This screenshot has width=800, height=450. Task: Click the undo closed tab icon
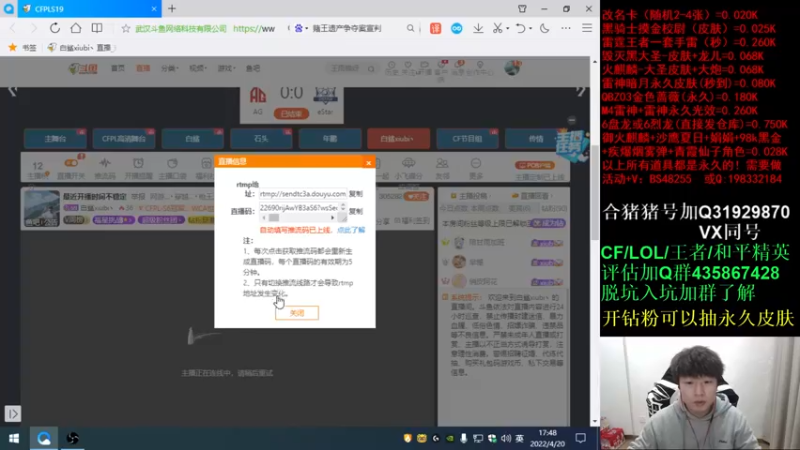[520, 29]
